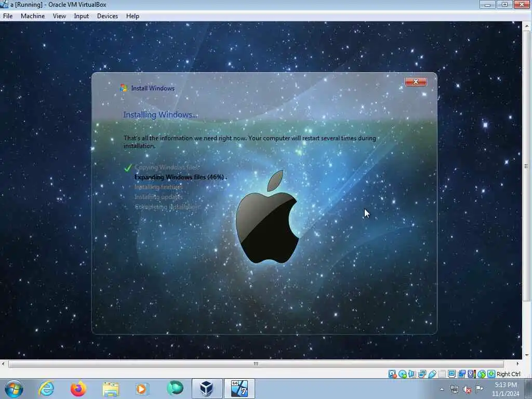Viewport: 532px width, 399px height.
Task: Open the Windows Start menu
Action: (14, 389)
